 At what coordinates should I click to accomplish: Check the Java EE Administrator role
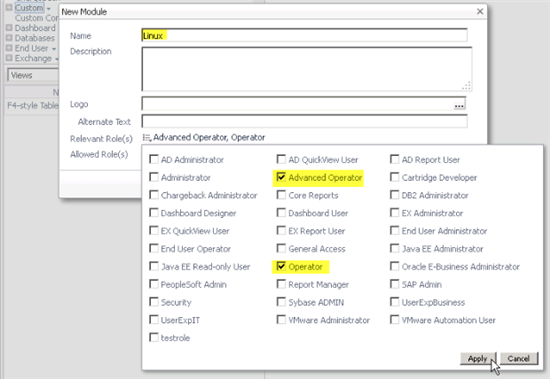[x=394, y=248]
